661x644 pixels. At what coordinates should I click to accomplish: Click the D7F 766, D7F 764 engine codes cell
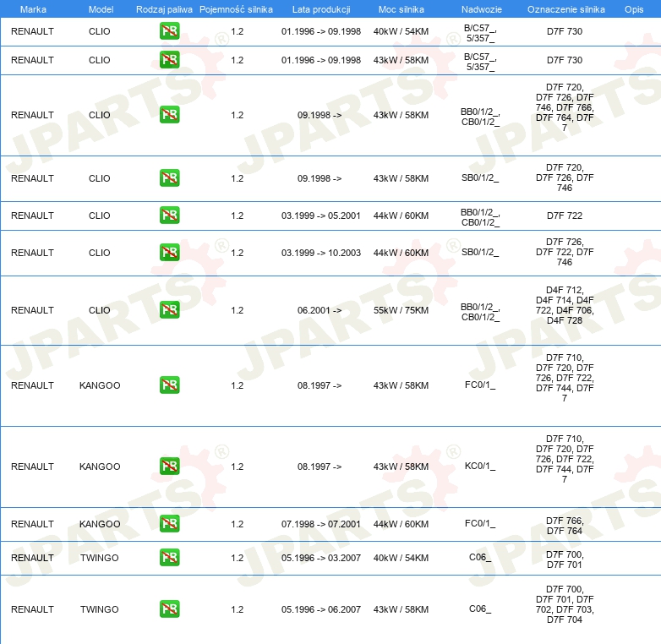[x=565, y=526]
